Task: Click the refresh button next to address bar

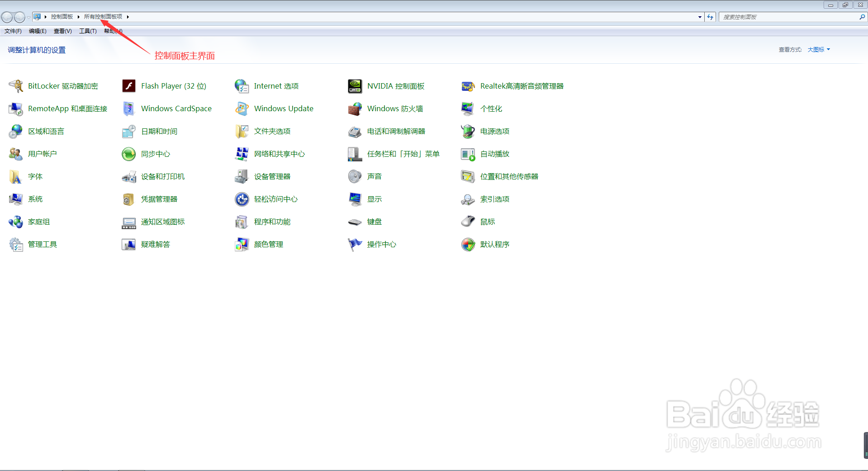Action: coord(710,17)
